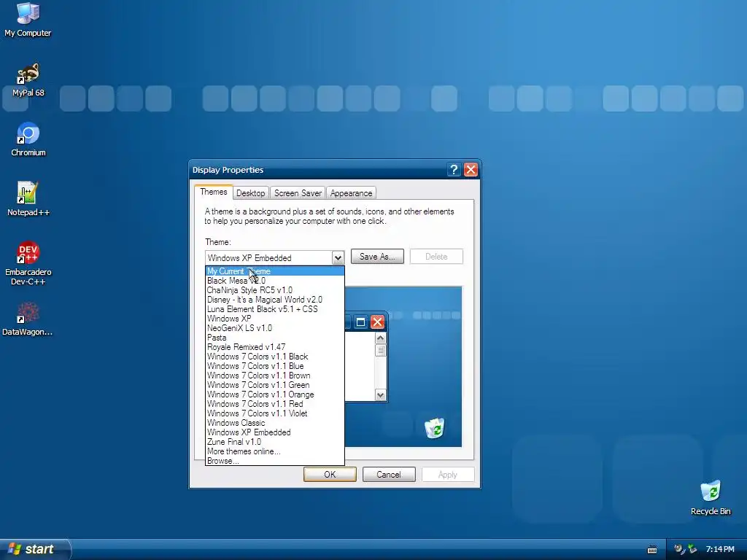Choose Disney - It's a Magical World v2.0
This screenshot has width=747, height=560.
(275, 300)
